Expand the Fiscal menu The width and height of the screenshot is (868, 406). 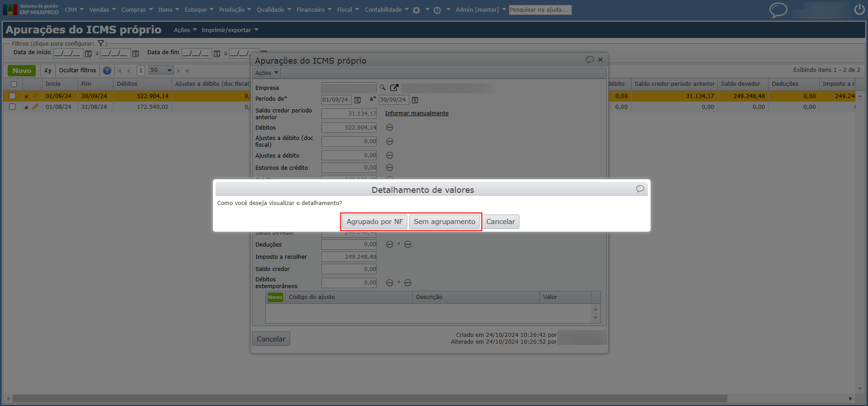tap(348, 9)
